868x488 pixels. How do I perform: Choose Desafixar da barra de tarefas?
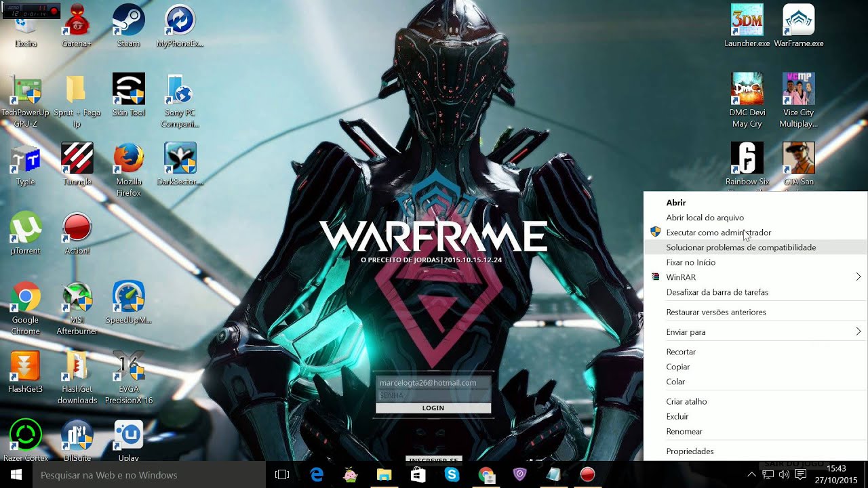755,292
